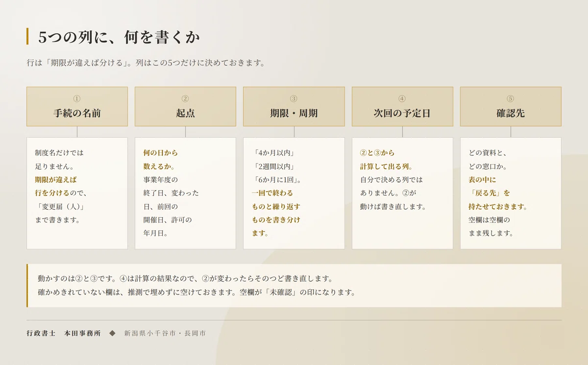This screenshot has height=365, width=588.
Task: Click the ⑤ number above 「確認先」
Action: (x=511, y=98)
